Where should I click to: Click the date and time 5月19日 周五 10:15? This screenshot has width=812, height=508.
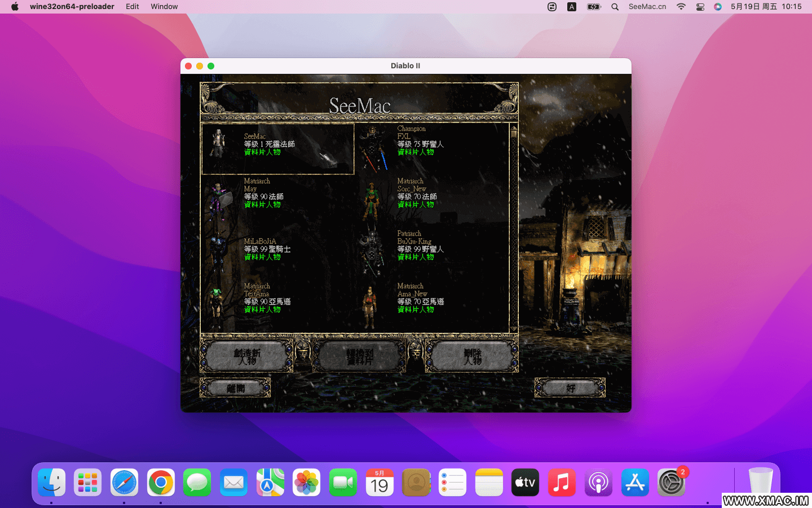(x=766, y=7)
